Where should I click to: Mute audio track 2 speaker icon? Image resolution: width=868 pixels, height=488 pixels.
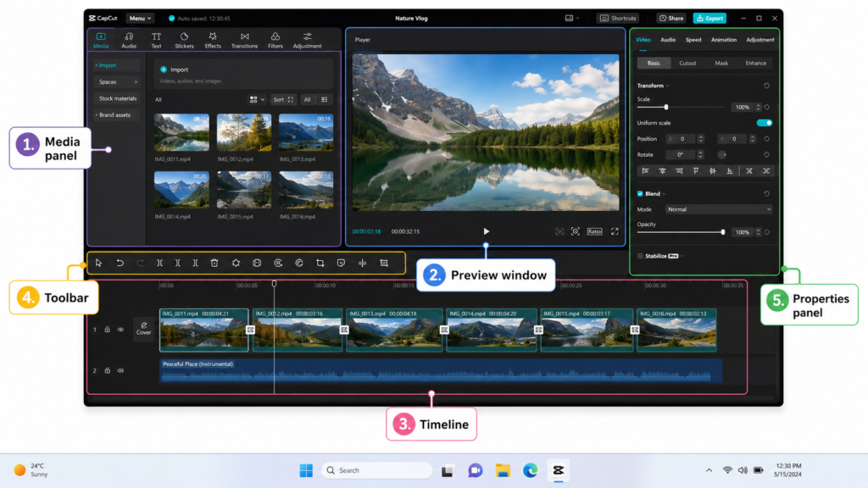120,371
